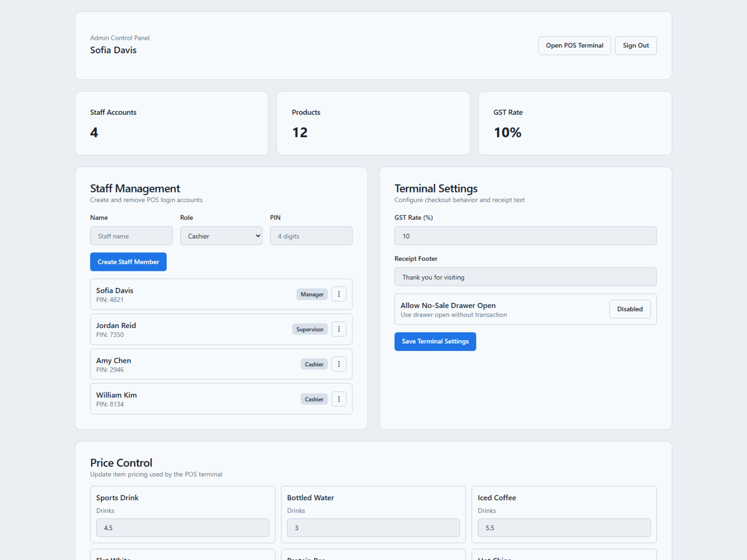The width and height of the screenshot is (747, 560).
Task: Click the Admin Control Panel label
Action: coord(120,38)
